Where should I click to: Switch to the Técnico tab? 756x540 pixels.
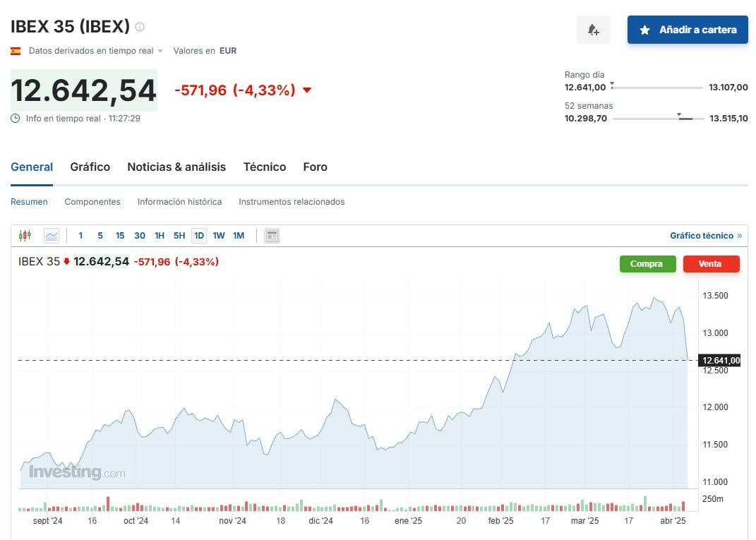[265, 167]
